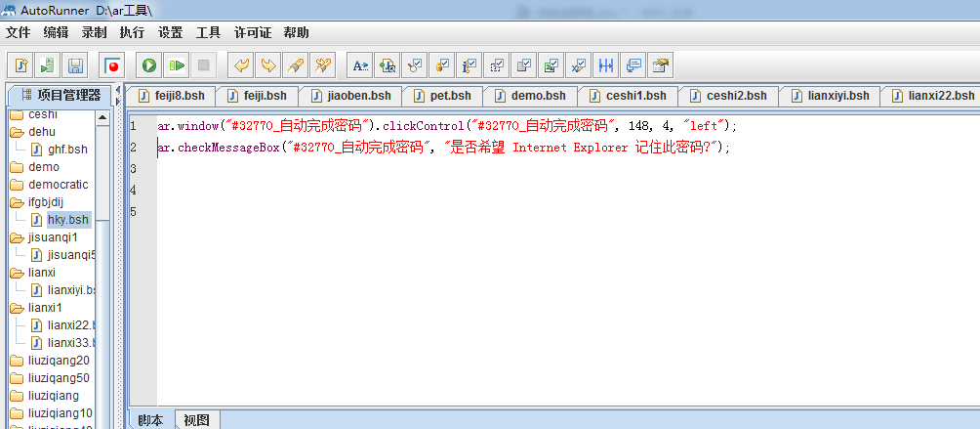Screen dimensions: 980x429
Task: Click the checkbox icon with green picture
Action: (551, 64)
